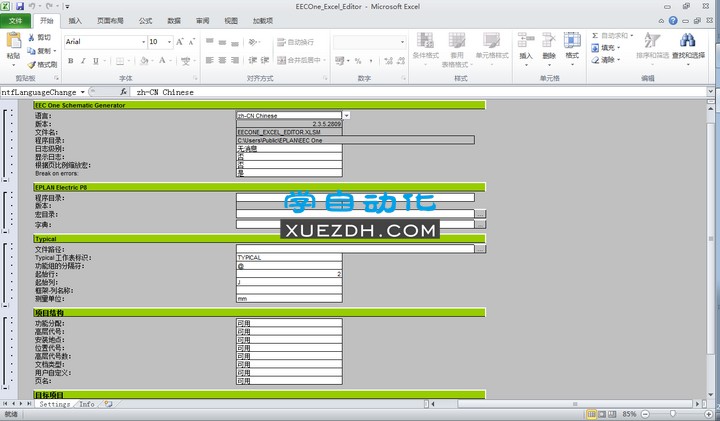720x421 pixels.
Task: Open the font size 10 dropdown
Action: 169,42
